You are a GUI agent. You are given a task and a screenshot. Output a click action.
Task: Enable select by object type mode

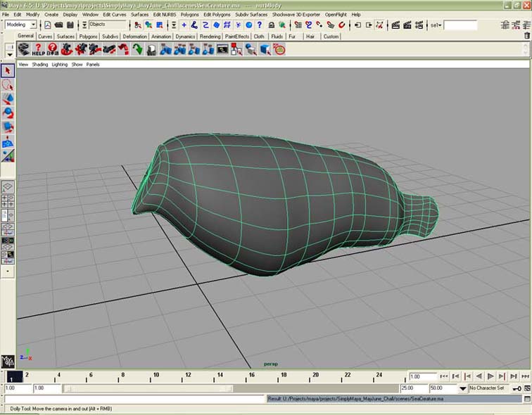(148, 25)
